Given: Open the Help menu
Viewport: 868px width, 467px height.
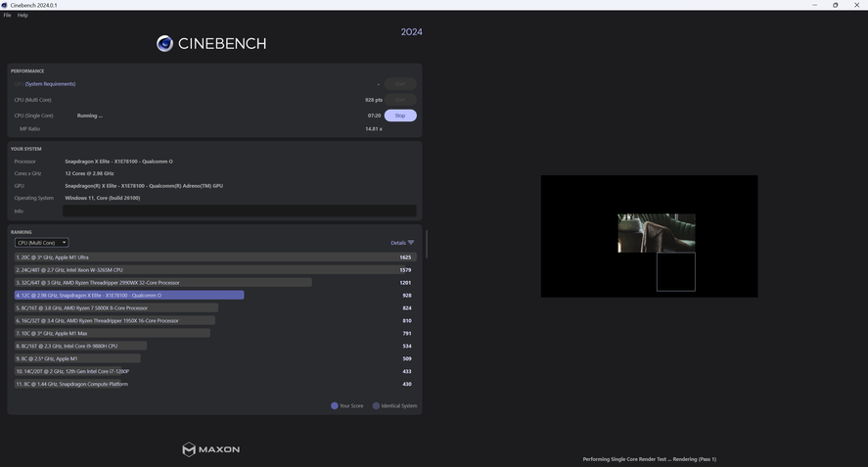Looking at the screenshot, I should point(23,15).
